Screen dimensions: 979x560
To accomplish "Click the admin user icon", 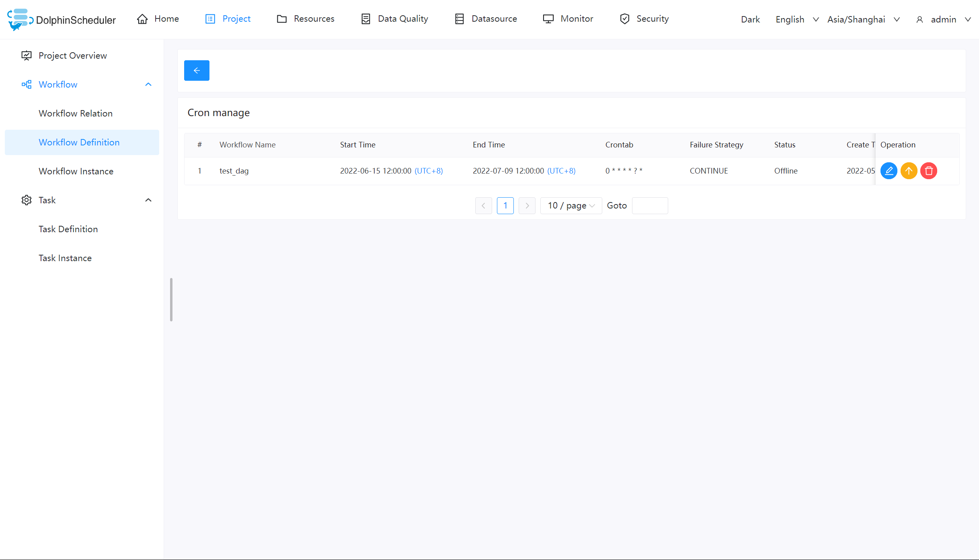I will (919, 20).
